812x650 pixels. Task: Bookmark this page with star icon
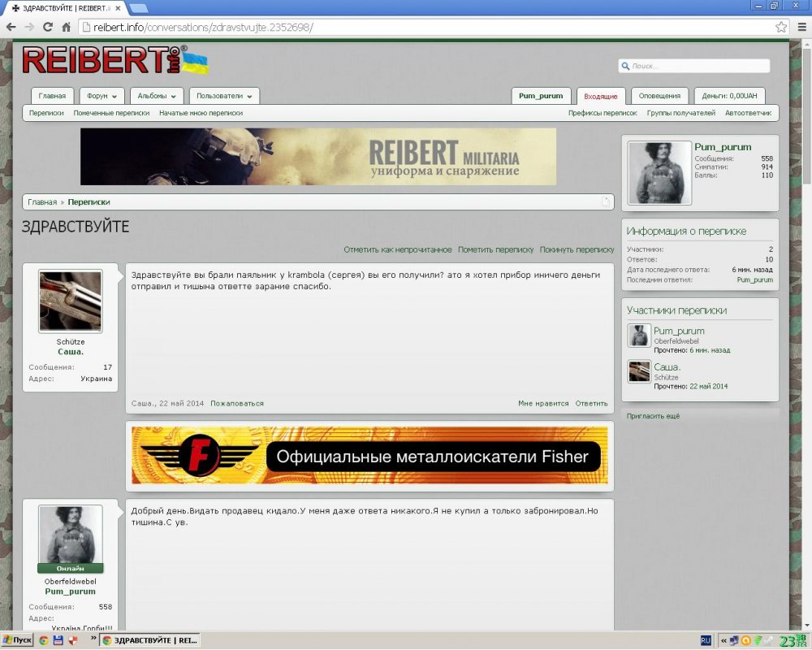pyautogui.click(x=781, y=27)
